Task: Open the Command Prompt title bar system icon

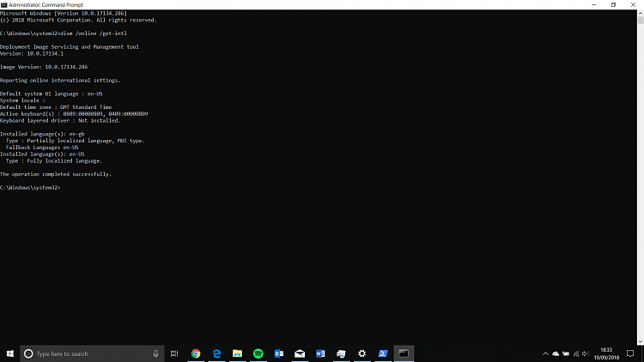Action: click(4, 5)
